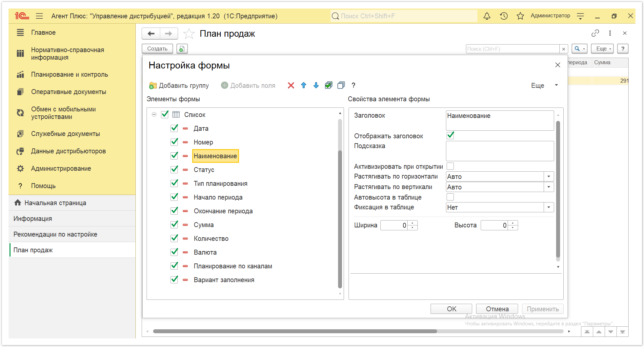Switch to Рекомендации по настройке tab

[x=72, y=234]
